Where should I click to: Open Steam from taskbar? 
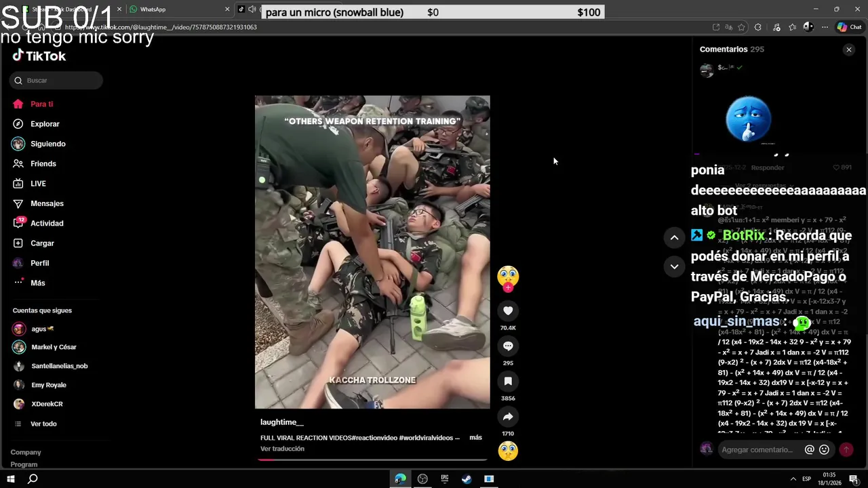[467, 479]
